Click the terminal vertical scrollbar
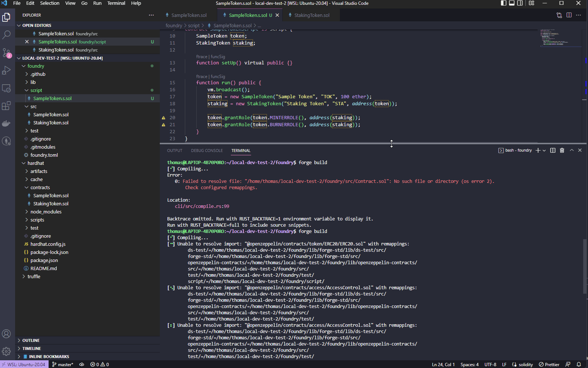This screenshot has height=368, width=588. (585, 266)
